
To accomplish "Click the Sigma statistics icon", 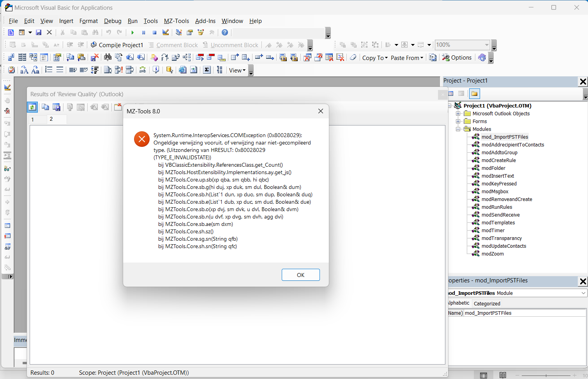I will tap(207, 70).
